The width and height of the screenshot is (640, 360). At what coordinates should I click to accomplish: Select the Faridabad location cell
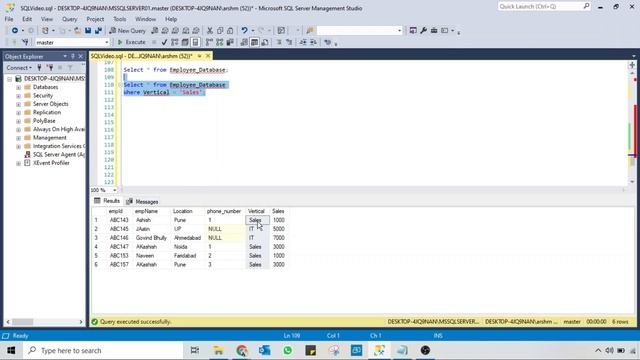tap(185, 256)
